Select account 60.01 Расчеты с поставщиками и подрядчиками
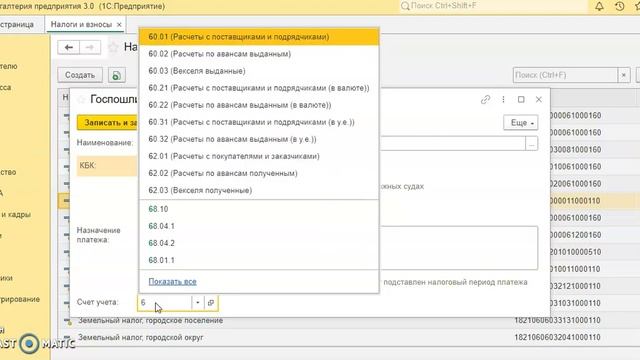 tap(259, 37)
